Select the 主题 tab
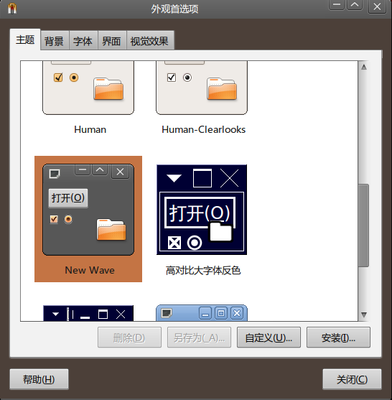392x400 pixels. tap(25, 40)
